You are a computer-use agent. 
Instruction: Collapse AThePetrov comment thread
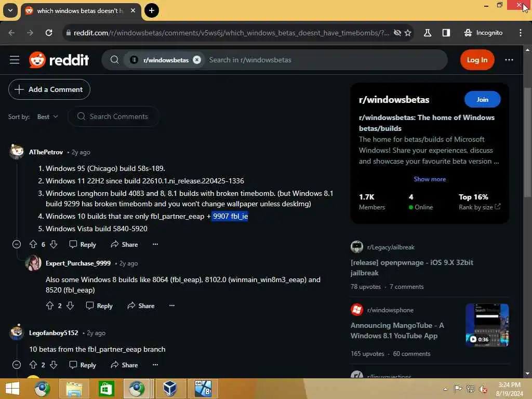point(16,244)
